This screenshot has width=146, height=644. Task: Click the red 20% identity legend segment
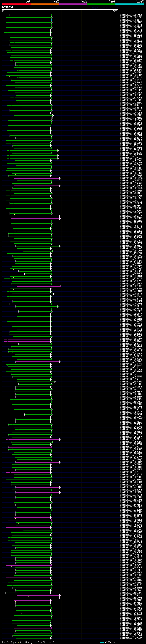tap(16, 4)
